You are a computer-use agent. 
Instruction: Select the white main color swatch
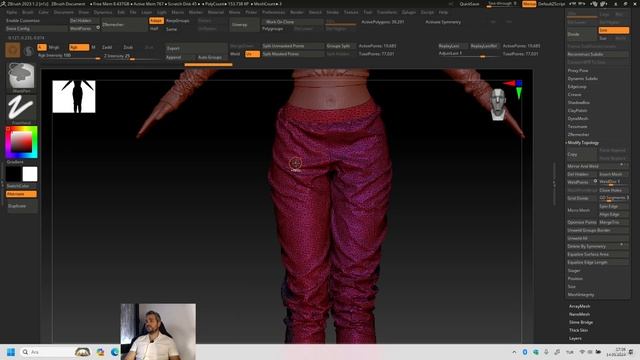click(30, 174)
